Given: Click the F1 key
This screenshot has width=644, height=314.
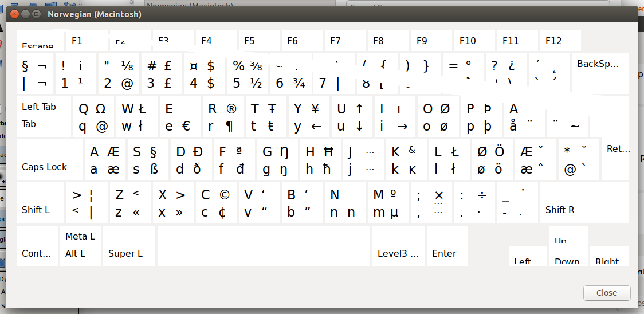Looking at the screenshot, I should (87, 41).
